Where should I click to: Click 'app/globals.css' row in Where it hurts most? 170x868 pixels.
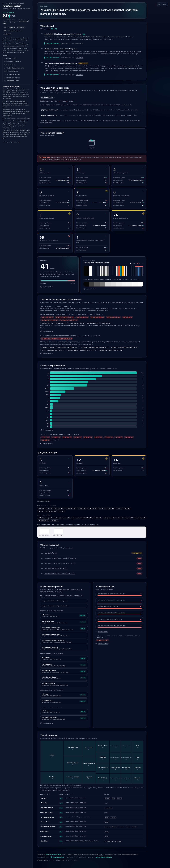pos(92,553)
